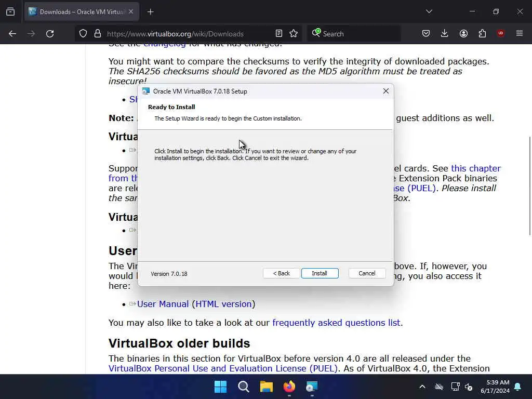Image resolution: width=532 pixels, height=399 pixels.
Task: Open the extensions puzzle icon
Action: pos(482,33)
